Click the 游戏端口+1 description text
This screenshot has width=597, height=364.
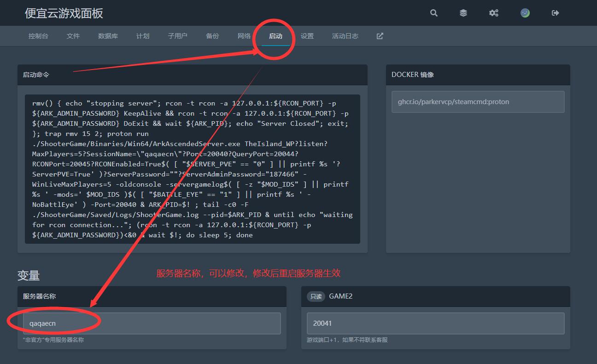(x=347, y=340)
